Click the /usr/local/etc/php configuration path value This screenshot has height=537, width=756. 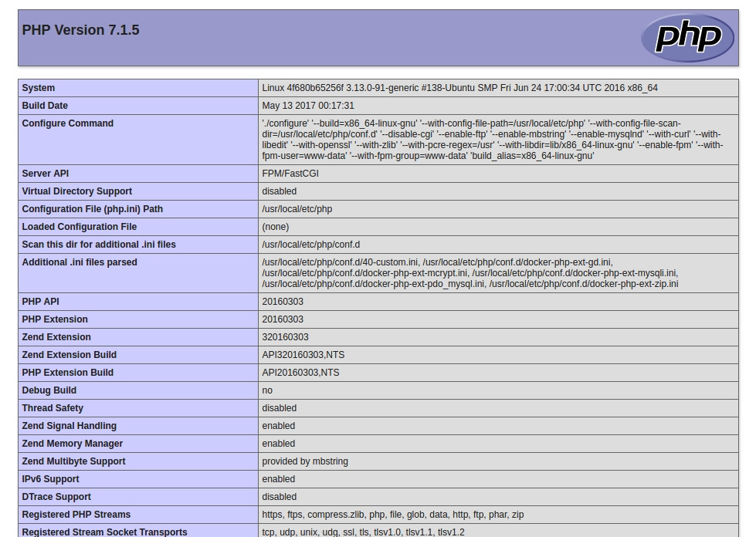pos(297,209)
